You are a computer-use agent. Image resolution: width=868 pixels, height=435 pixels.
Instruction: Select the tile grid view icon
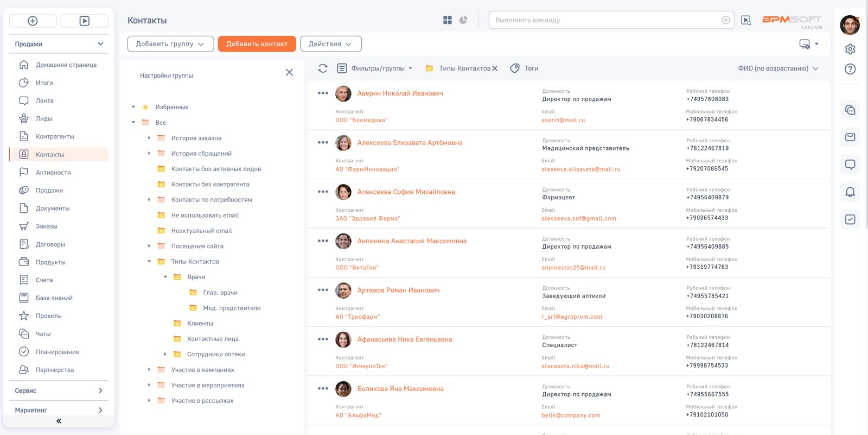[x=448, y=20]
